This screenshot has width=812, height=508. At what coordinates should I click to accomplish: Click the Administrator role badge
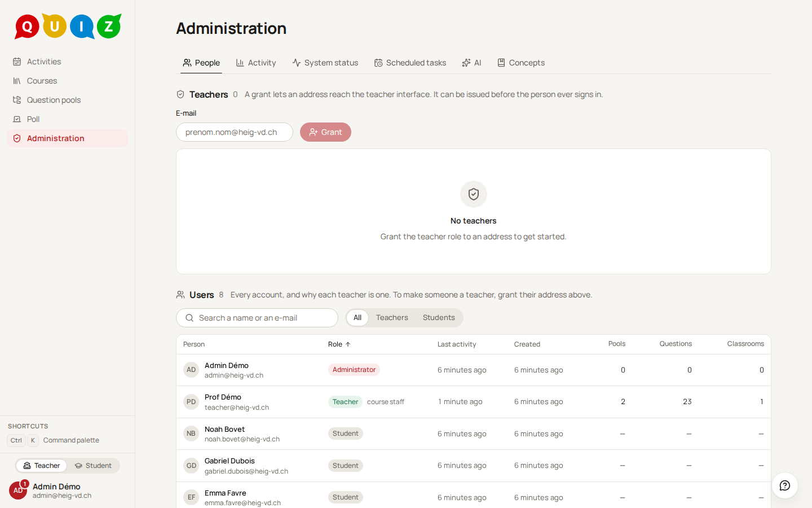coord(354,370)
